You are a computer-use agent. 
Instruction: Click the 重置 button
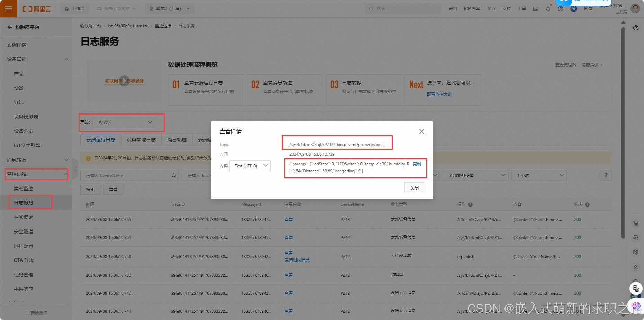pos(113,189)
